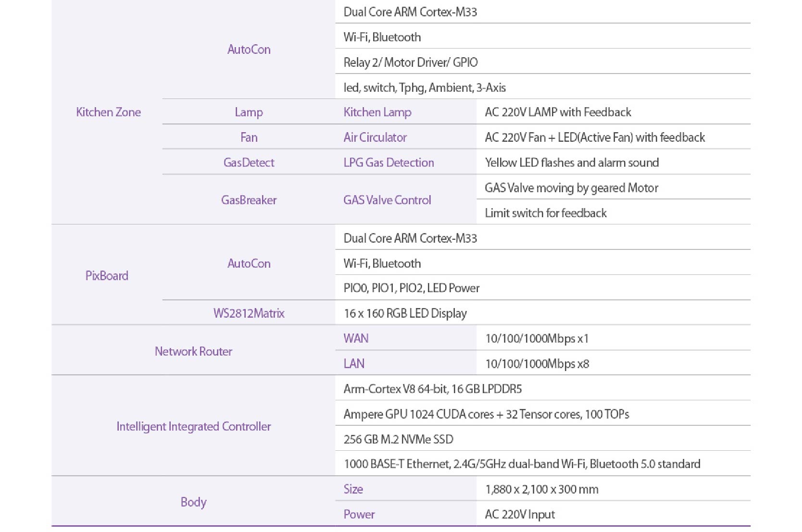Click the 16 x 160 RGB LED Display text
The height and width of the screenshot is (532, 802).
coord(405,313)
